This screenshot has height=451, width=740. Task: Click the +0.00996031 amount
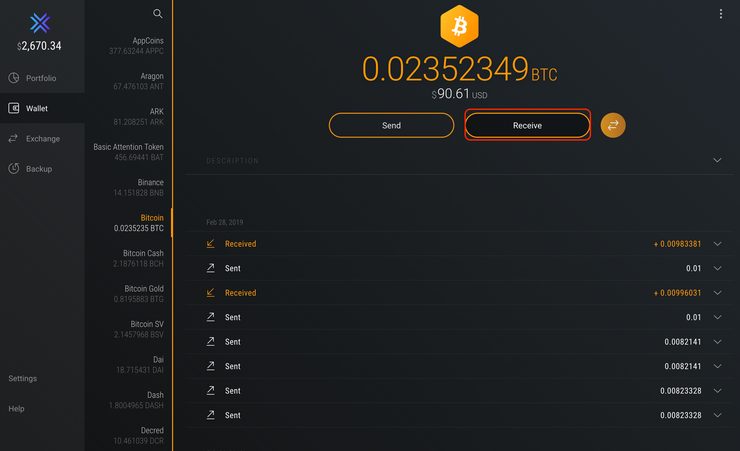coord(677,292)
